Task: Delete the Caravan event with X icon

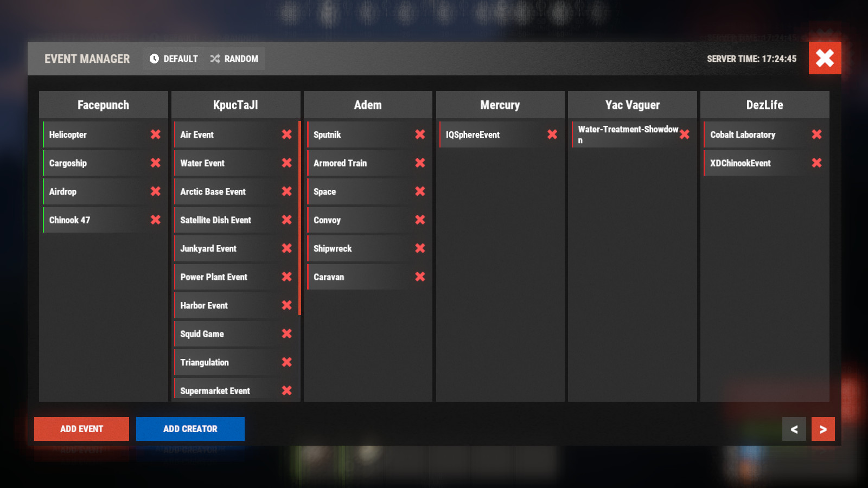Action: 420,277
